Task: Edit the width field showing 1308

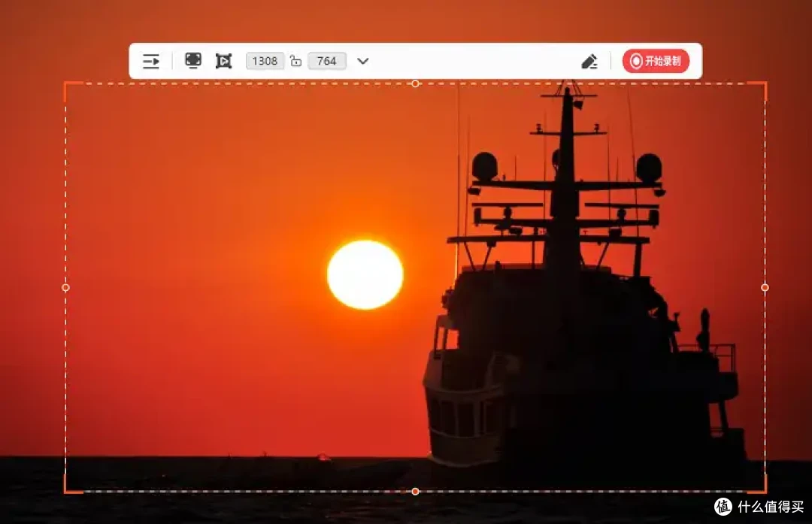Action: pyautogui.click(x=265, y=61)
